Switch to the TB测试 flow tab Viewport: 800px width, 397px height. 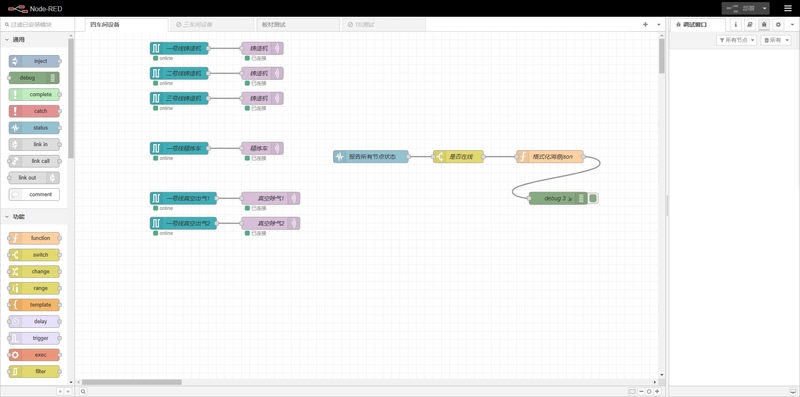pos(383,24)
